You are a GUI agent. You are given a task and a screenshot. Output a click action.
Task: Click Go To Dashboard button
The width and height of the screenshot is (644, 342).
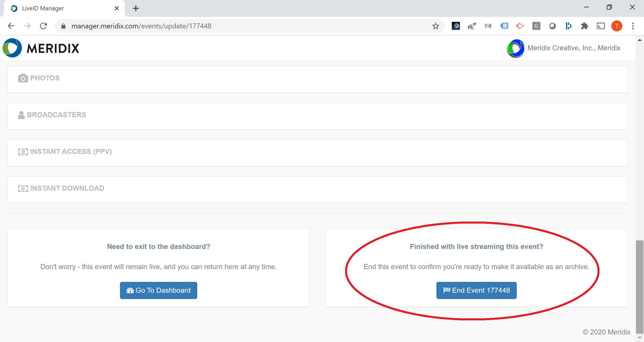[x=158, y=290]
